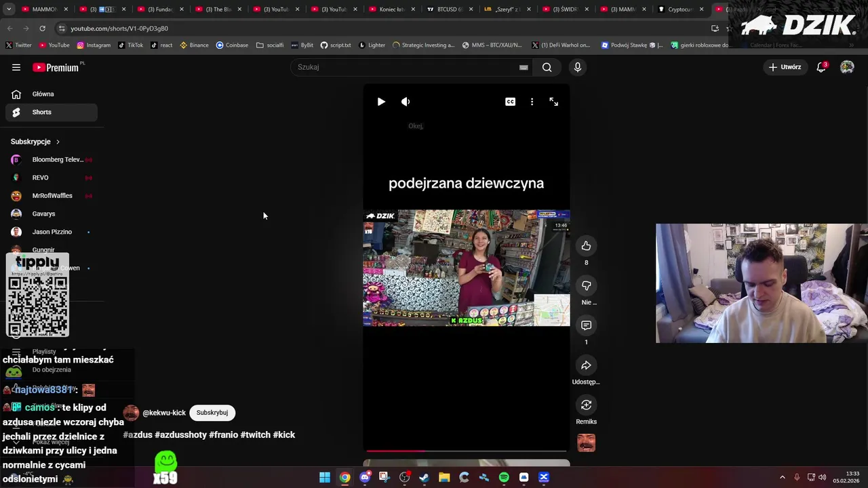Open the YouTube hamburger guide menu
The image size is (868, 488).
(16, 67)
